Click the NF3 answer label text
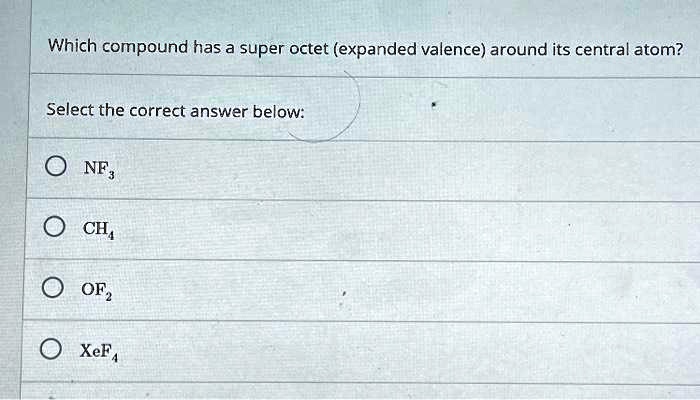 point(99,168)
